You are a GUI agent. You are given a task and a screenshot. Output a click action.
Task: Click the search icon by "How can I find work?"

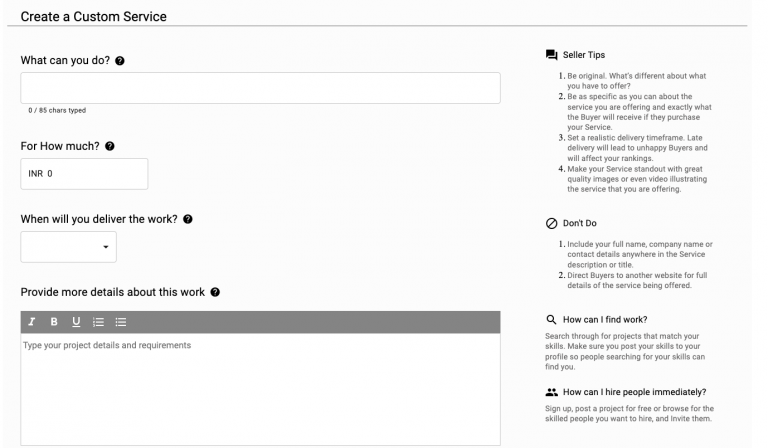tap(551, 320)
